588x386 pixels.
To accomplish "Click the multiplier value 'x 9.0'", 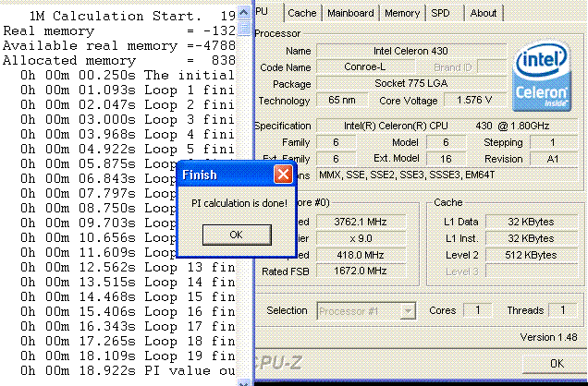I will [361, 238].
